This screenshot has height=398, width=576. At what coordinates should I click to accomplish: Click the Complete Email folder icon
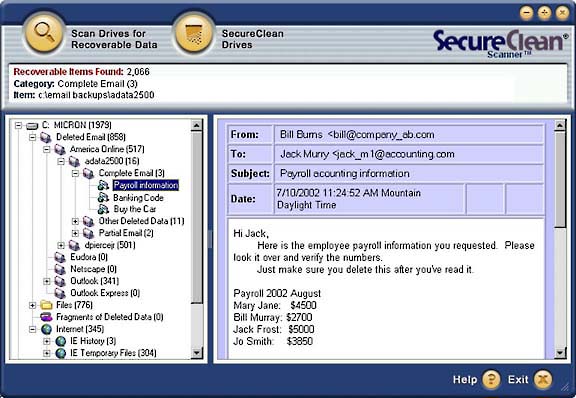pyautogui.click(x=89, y=173)
